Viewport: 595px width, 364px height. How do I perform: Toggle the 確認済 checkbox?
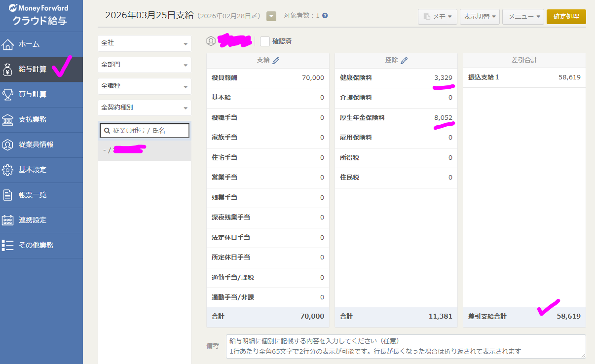(x=265, y=41)
